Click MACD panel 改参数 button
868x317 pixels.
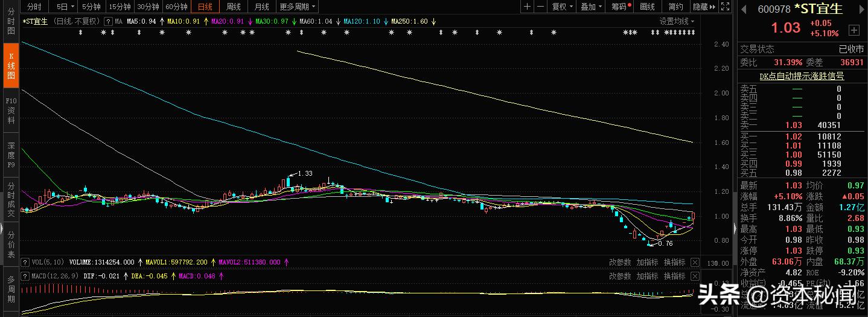(620, 276)
